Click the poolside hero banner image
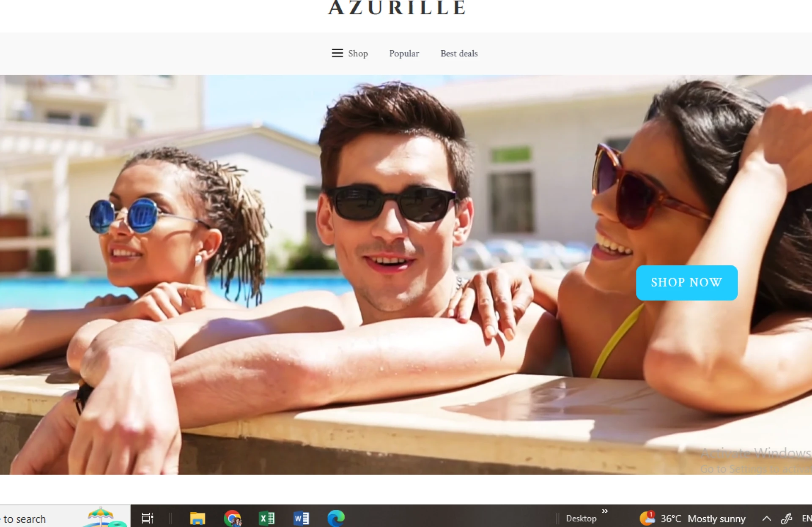The height and width of the screenshot is (527, 812). [406, 275]
